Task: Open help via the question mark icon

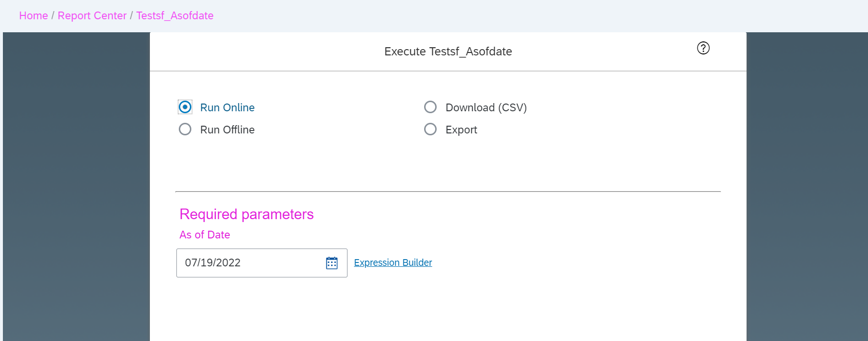Action: [x=703, y=48]
